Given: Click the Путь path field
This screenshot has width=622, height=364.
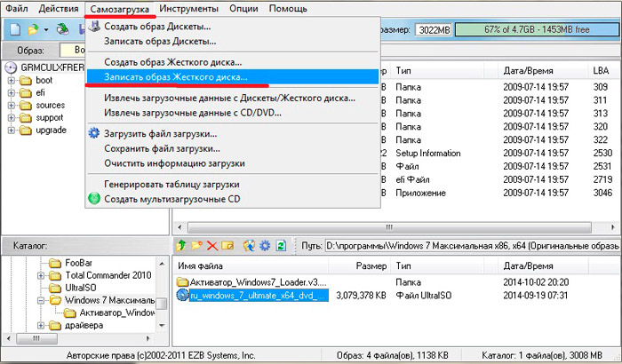Looking at the screenshot, I should pyautogui.click(x=474, y=246).
